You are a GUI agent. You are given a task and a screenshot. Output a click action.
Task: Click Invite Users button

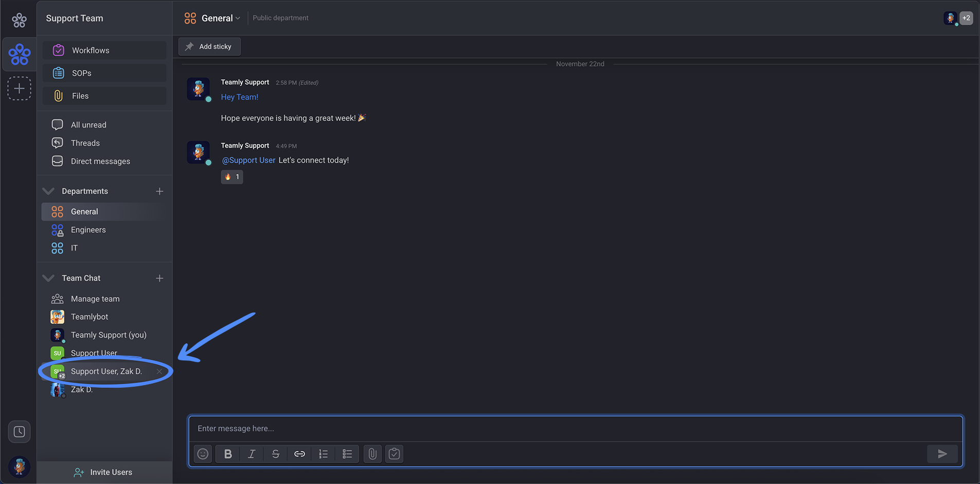point(104,472)
